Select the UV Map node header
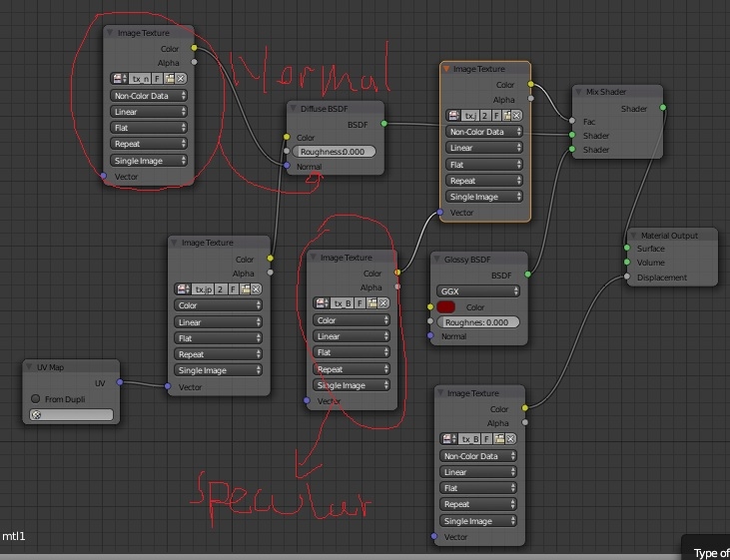Image resolution: width=730 pixels, height=560 pixels. coord(71,367)
